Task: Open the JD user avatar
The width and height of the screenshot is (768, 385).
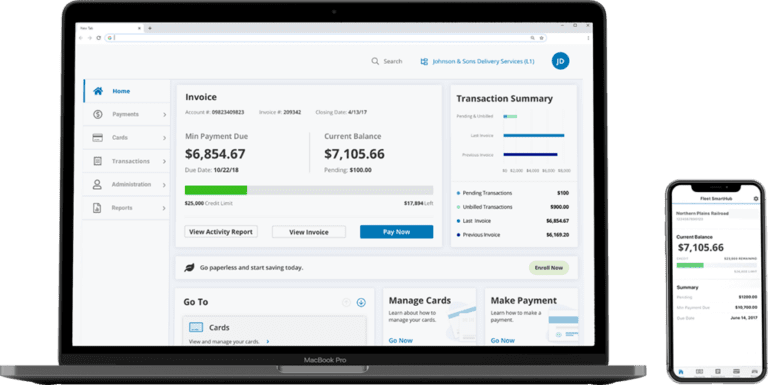Action: [x=560, y=61]
